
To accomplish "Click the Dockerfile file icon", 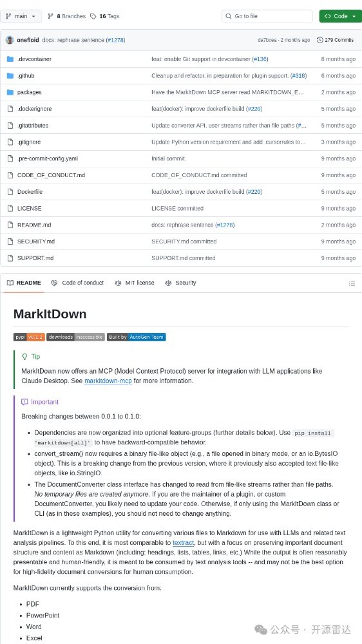I will (10, 192).
